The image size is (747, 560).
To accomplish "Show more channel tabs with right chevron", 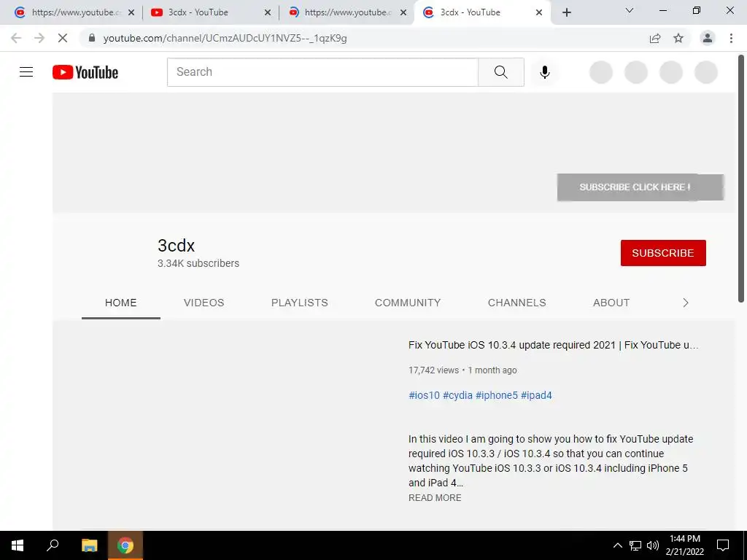I will pyautogui.click(x=686, y=303).
